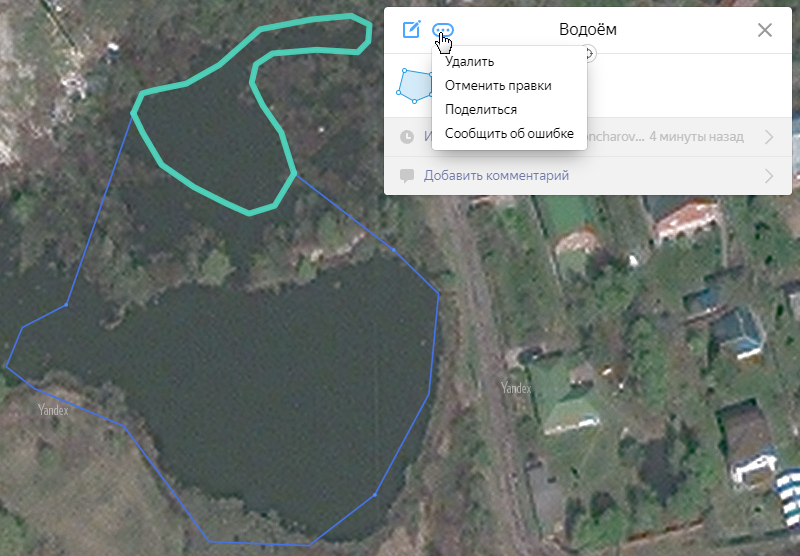This screenshot has height=556, width=800.
Task: Expand the Добавить комментарий row chevron
Action: pos(769,176)
